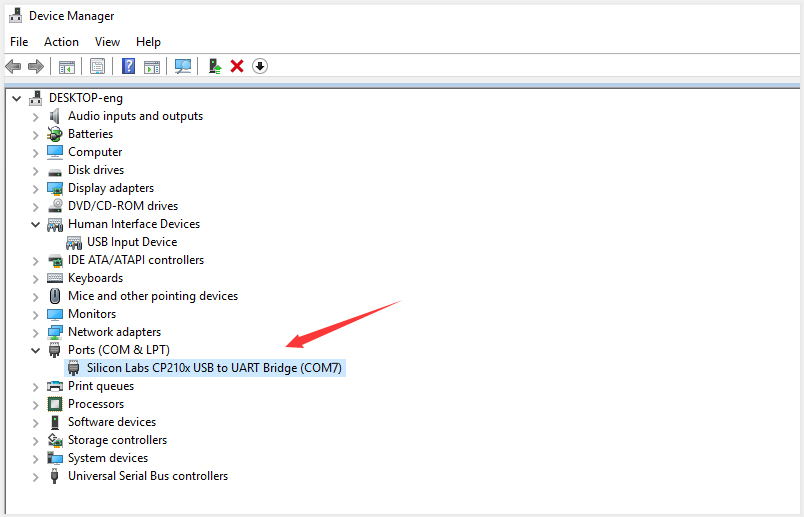Expand the Display adapters category

(36, 188)
